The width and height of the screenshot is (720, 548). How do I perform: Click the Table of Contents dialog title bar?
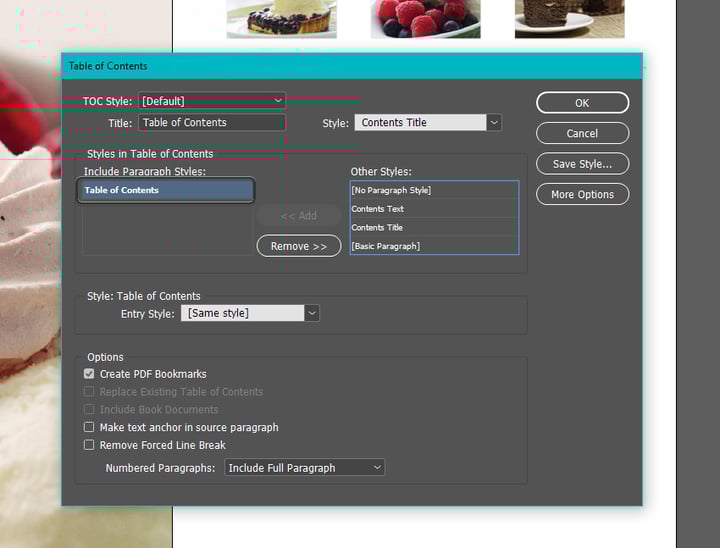click(x=352, y=66)
